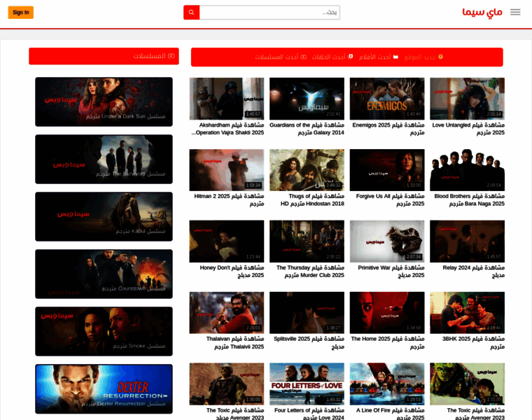Open Under a Dark Sun series banner
The height and width of the screenshot is (420, 532).
104,101
